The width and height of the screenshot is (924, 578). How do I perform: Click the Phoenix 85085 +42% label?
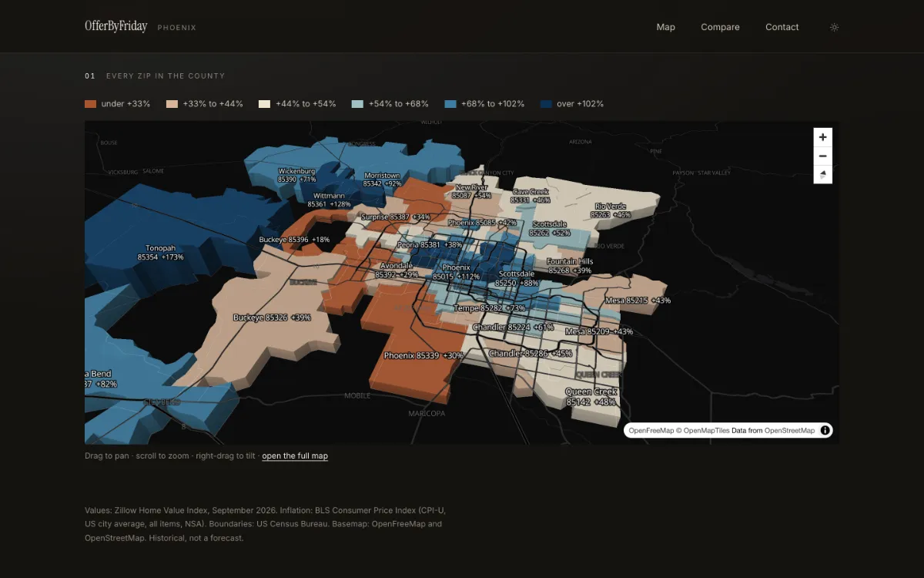coord(482,223)
